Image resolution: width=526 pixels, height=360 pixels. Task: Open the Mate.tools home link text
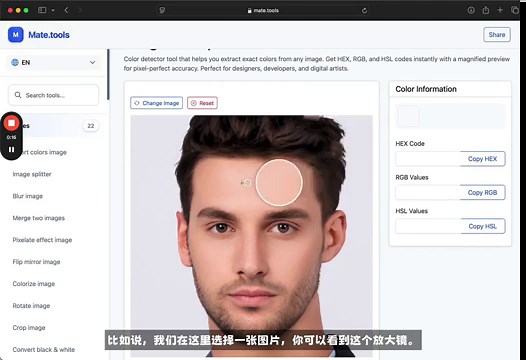49,35
